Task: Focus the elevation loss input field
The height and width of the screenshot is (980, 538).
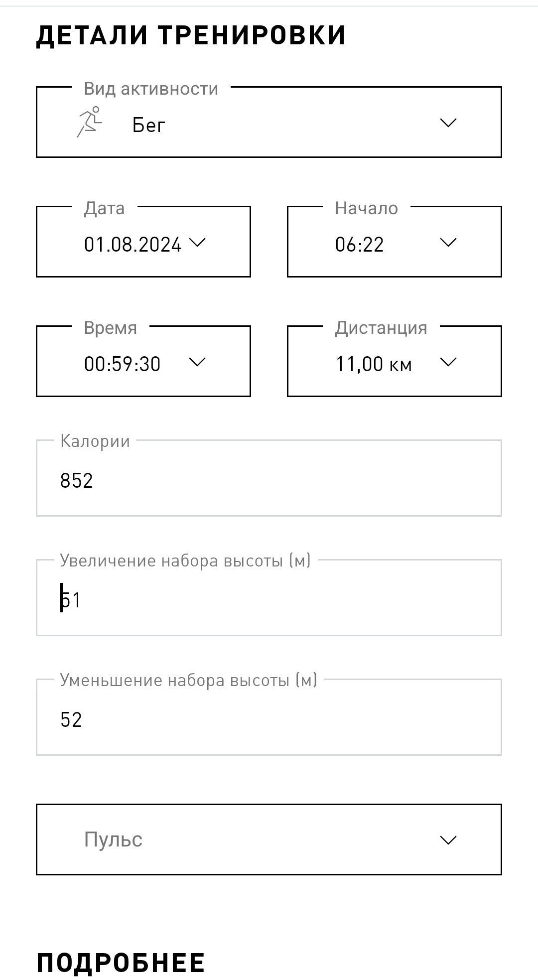Action: (x=269, y=717)
